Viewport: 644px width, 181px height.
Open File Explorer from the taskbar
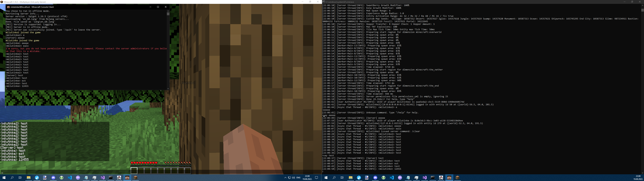pyautogui.click(x=351, y=178)
